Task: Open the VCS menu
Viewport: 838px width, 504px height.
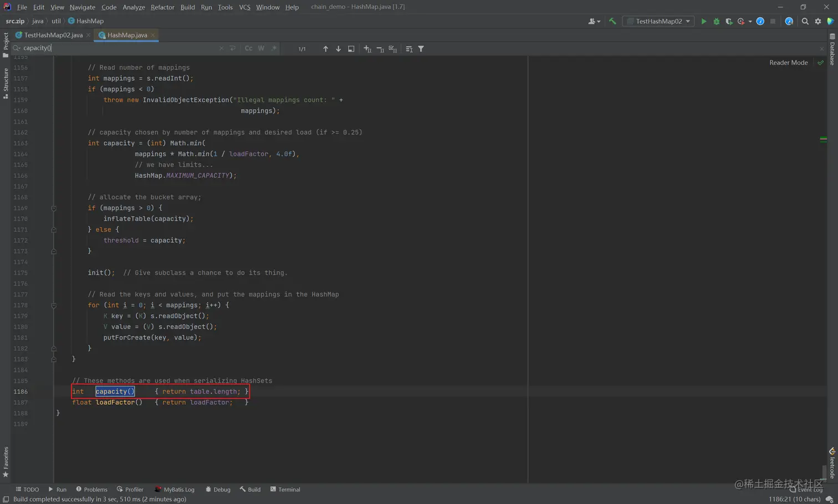Action: [x=244, y=7]
